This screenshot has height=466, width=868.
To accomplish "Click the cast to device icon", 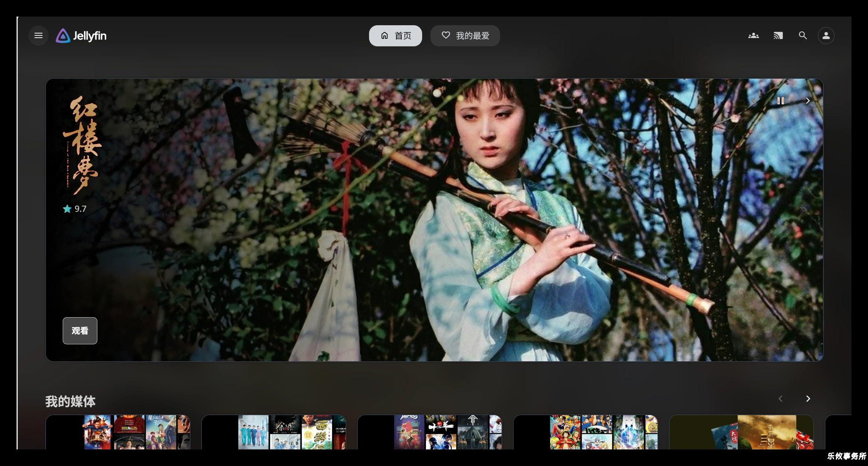I will 778,36.
